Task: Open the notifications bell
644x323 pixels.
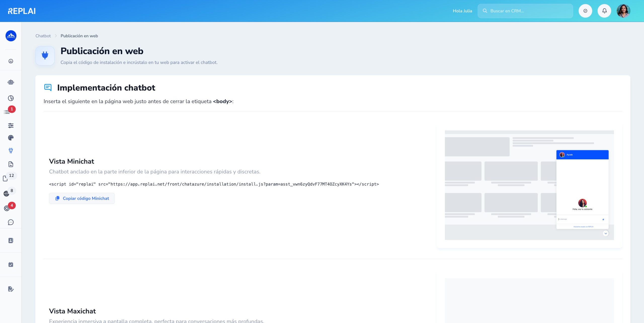Action: click(604, 11)
